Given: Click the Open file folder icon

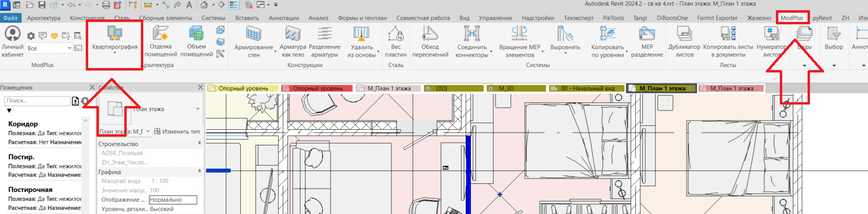Looking at the screenshot, I should click(x=30, y=5).
